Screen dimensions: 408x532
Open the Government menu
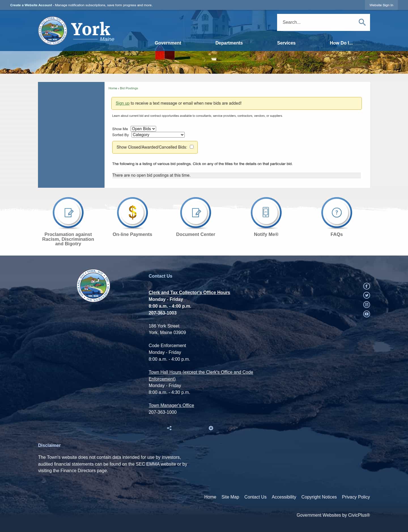click(168, 43)
